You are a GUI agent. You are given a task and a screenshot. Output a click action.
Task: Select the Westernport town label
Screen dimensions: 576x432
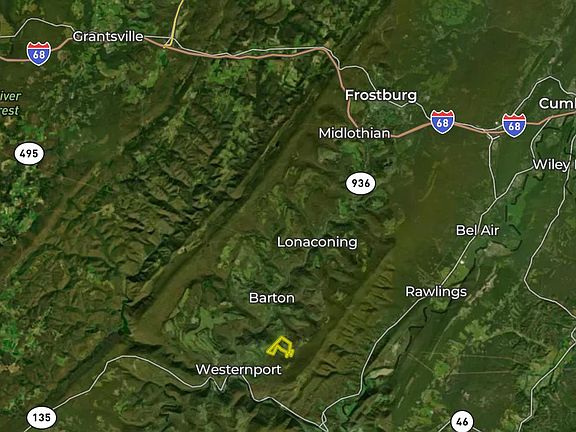[x=239, y=370]
